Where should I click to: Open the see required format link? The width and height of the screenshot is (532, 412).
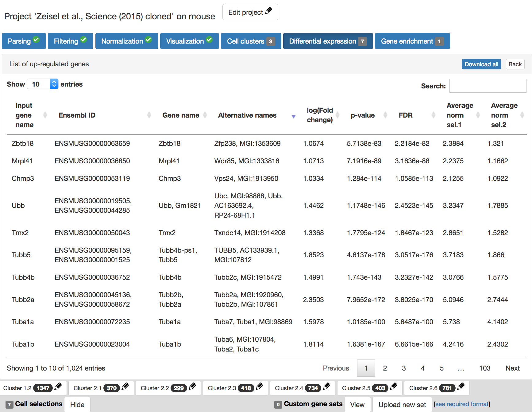pos(462,404)
